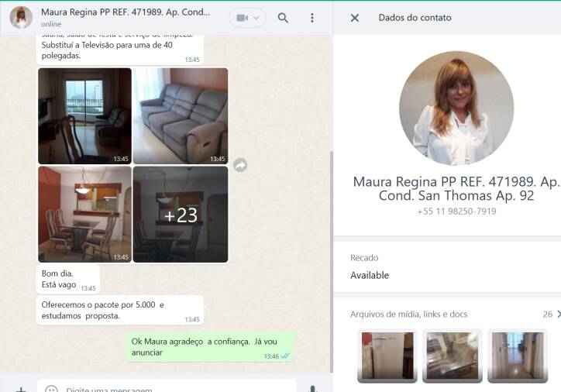This screenshot has height=392, width=561.
Task: Click the phone number +55 11 98250-7919
Action: (x=456, y=211)
